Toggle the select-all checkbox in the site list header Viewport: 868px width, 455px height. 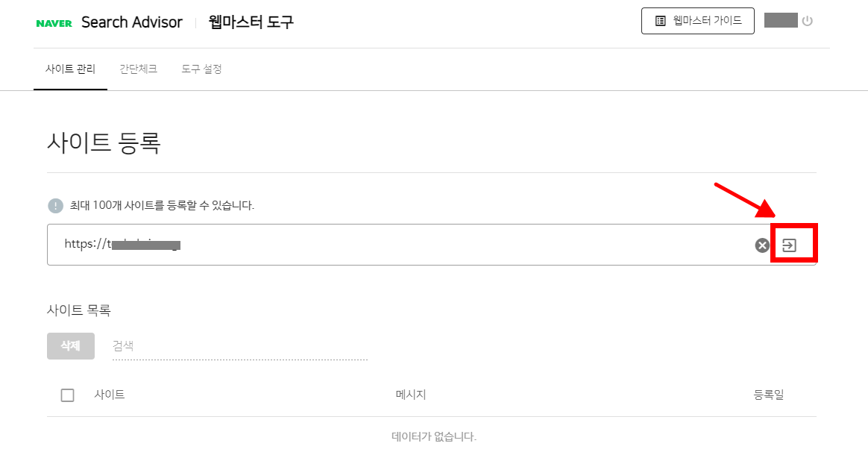click(67, 395)
